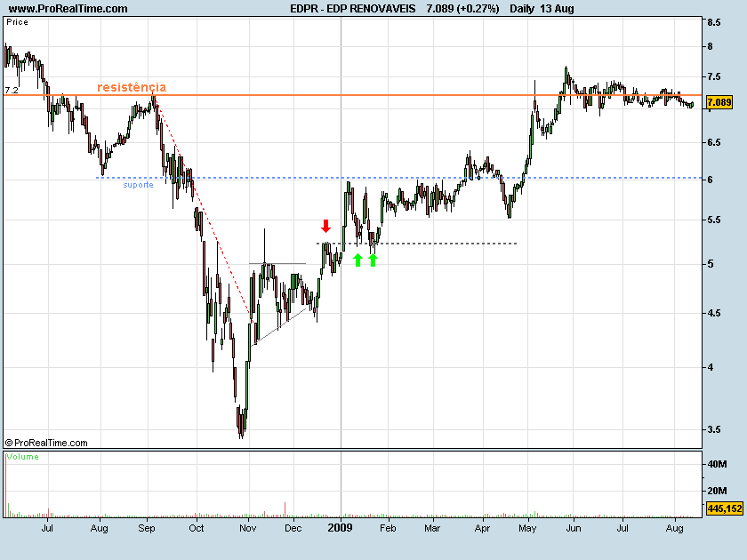This screenshot has height=560, width=747.
Task: Click the yellow 7.089 current price tag
Action: (719, 102)
